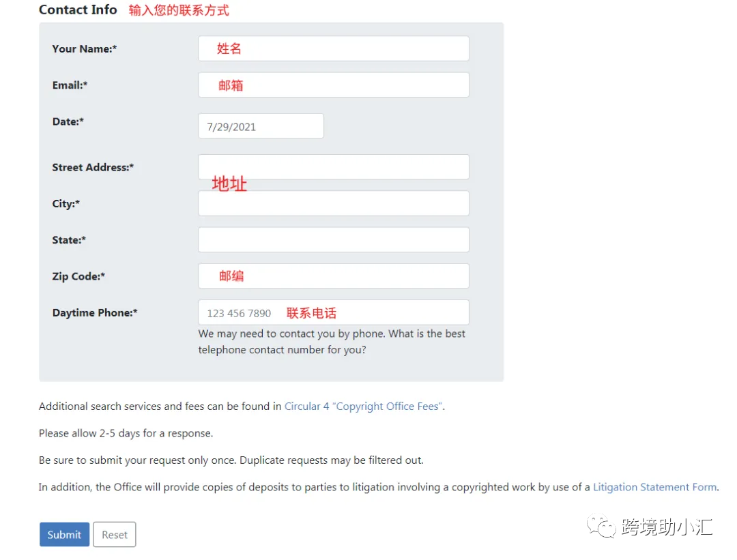Submit the contact form

64,535
